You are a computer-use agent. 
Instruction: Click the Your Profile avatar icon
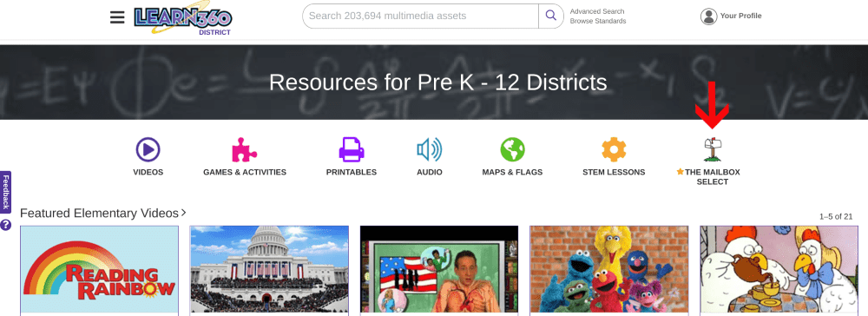pyautogui.click(x=708, y=16)
